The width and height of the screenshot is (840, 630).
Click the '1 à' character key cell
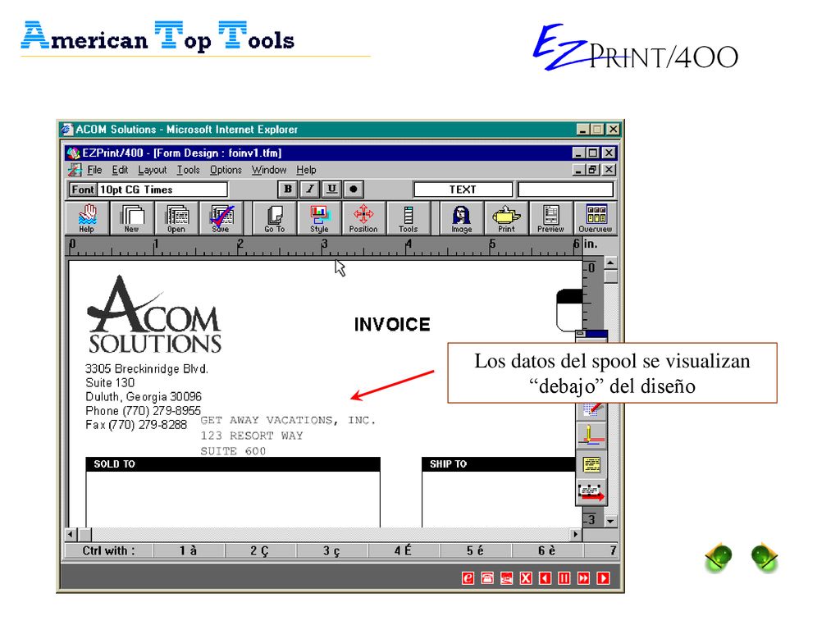point(188,550)
